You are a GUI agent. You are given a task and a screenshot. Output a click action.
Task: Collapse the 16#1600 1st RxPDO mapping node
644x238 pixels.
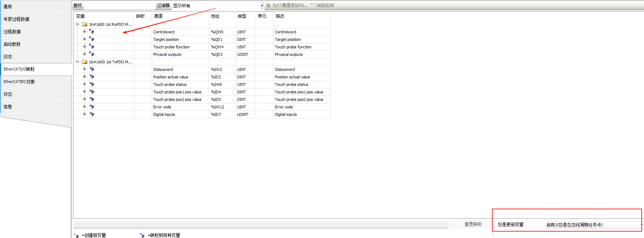click(77, 24)
